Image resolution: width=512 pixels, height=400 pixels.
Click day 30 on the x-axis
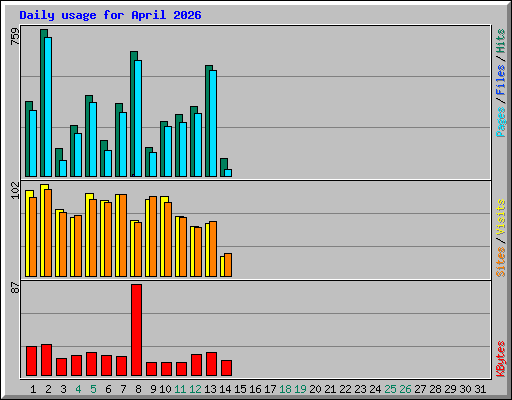pos(465,389)
